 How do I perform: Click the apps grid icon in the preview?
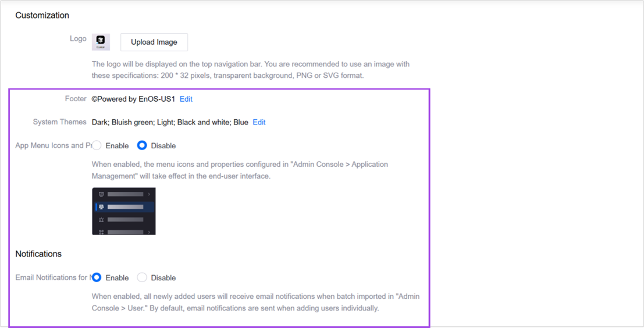coord(101,232)
